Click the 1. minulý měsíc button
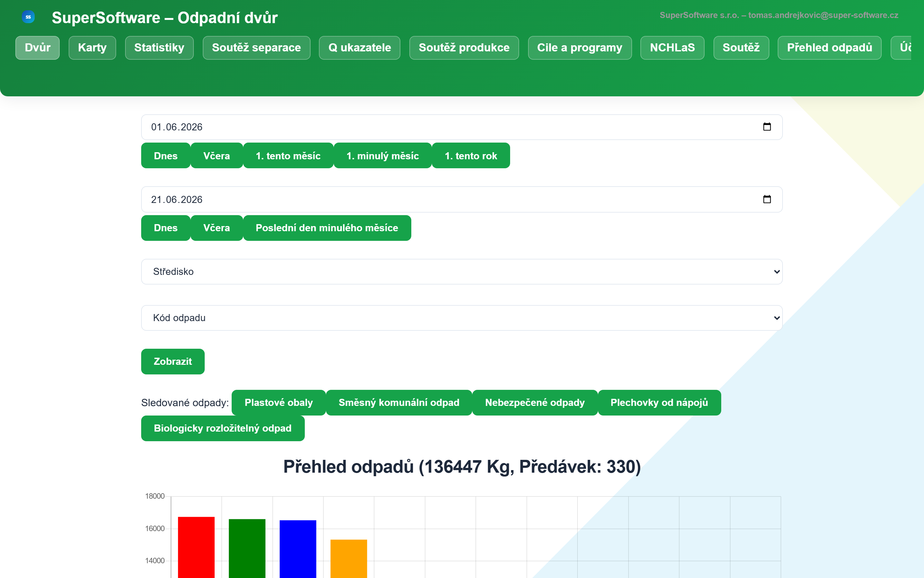This screenshot has width=924, height=578. point(382,156)
